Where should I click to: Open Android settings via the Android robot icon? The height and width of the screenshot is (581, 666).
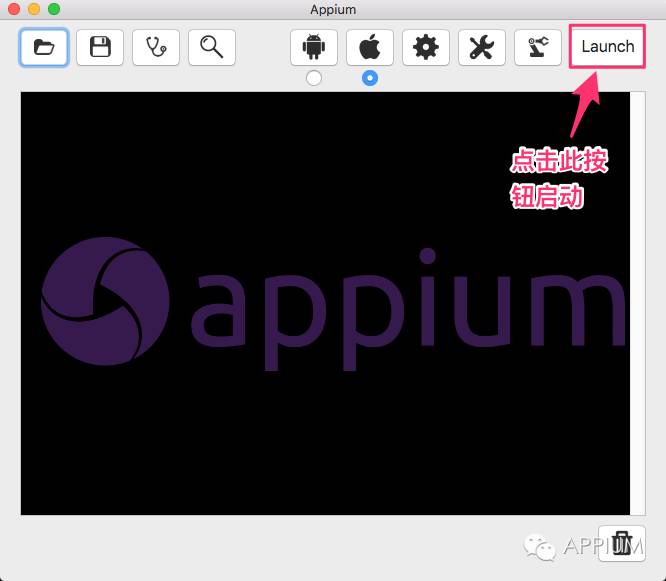coord(314,47)
